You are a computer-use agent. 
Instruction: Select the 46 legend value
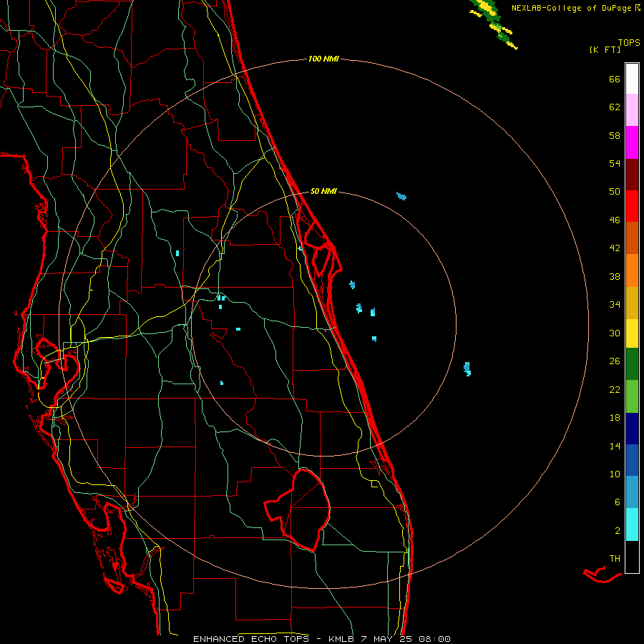point(615,220)
